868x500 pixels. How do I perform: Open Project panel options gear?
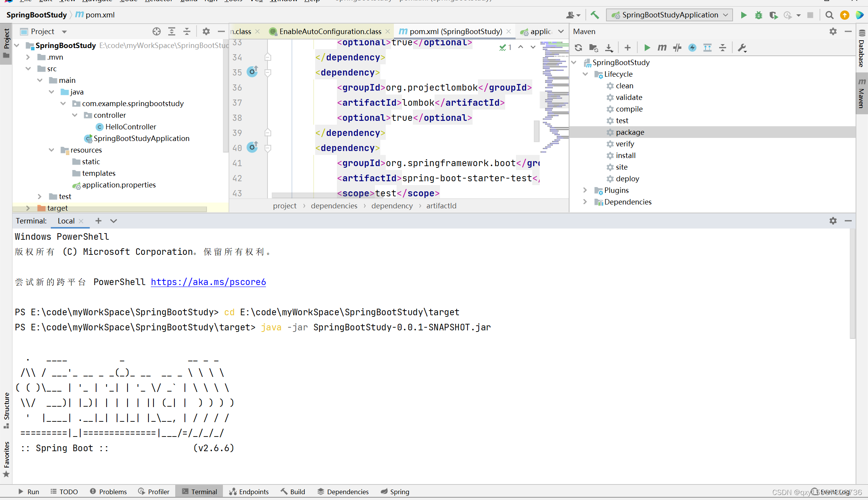[206, 31]
